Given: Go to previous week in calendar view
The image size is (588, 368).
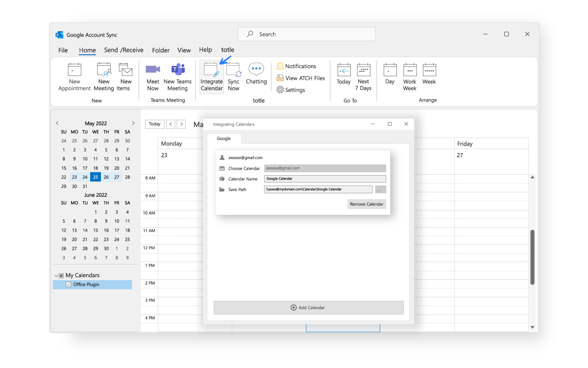Looking at the screenshot, I should [171, 124].
